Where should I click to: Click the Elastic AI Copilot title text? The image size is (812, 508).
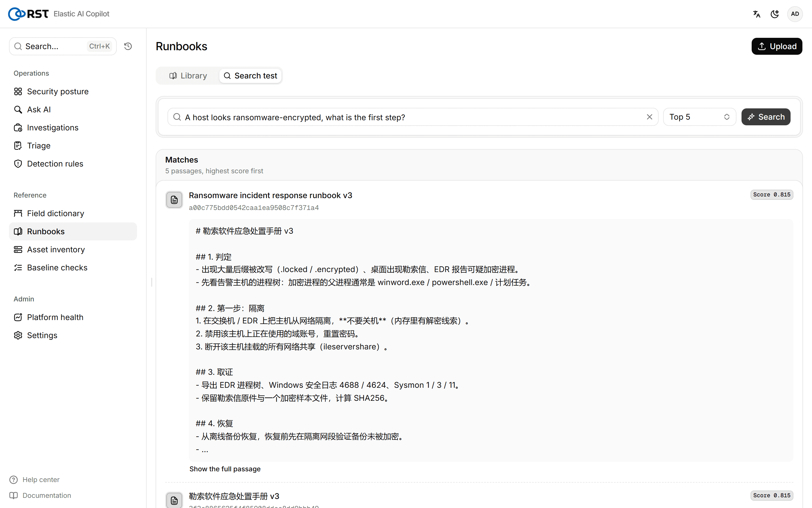[81, 14]
